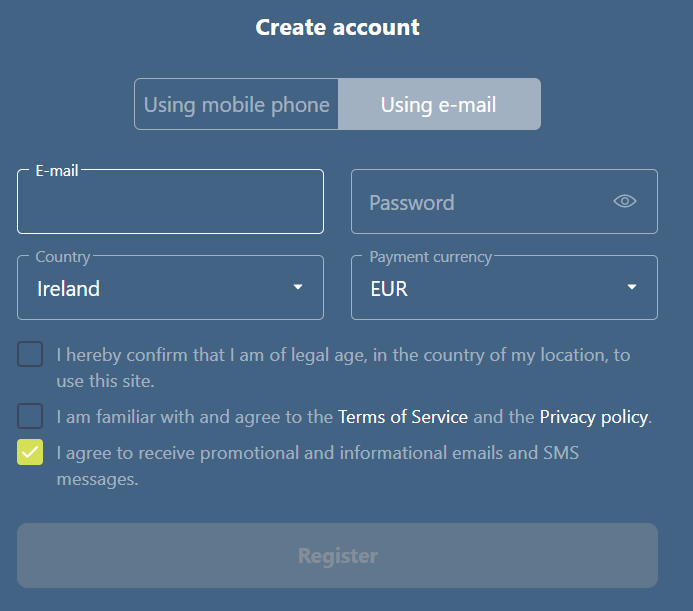Open the Terms of Service link

click(x=403, y=417)
